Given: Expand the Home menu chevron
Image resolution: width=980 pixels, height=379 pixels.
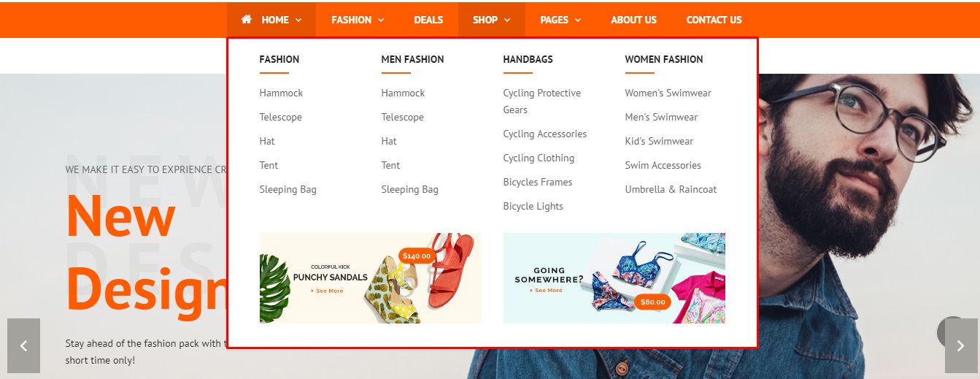Looking at the screenshot, I should coord(298,20).
